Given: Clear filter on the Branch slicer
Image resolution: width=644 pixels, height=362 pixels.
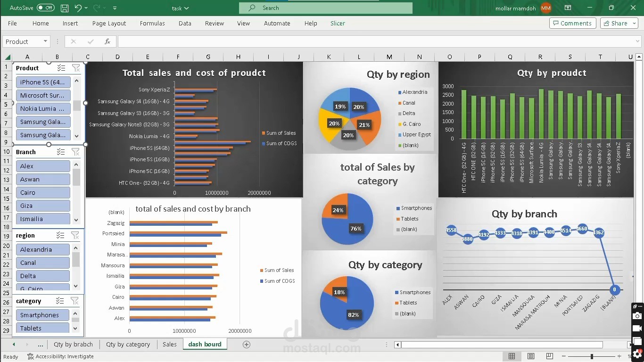Looking at the screenshot, I should pyautogui.click(x=75, y=152).
